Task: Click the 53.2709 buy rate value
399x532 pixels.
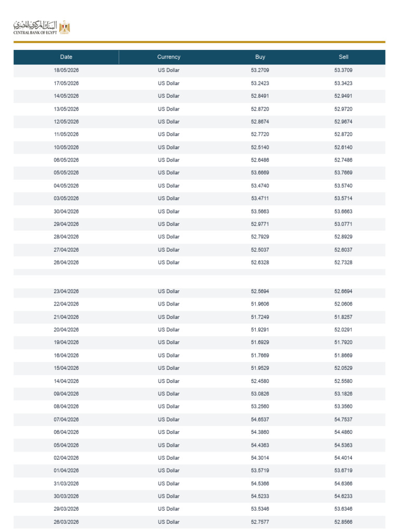Action: coord(260,70)
